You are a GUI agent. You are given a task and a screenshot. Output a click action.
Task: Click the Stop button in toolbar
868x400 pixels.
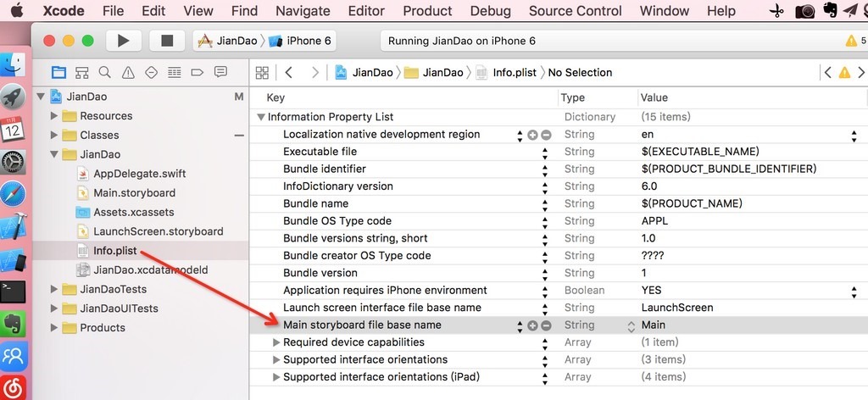click(x=167, y=41)
